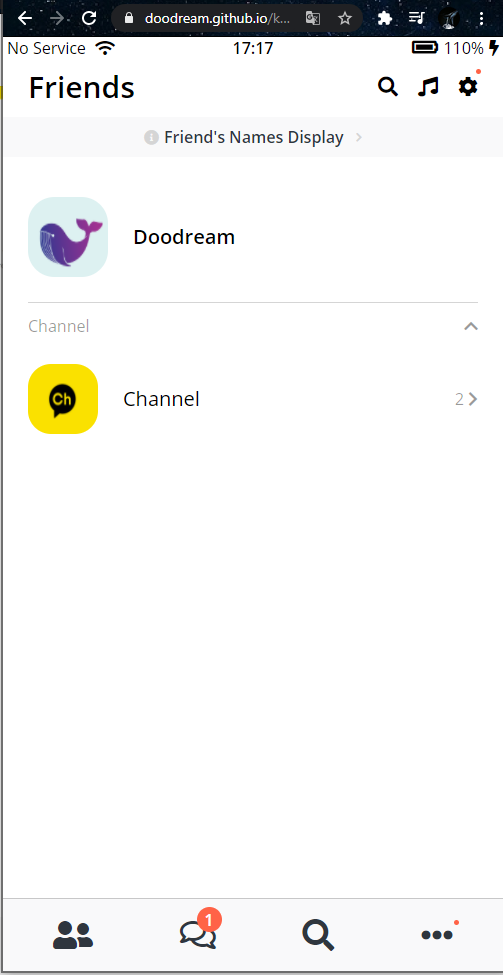Go back in the browser
The height and width of the screenshot is (975, 503).
pos(25,18)
